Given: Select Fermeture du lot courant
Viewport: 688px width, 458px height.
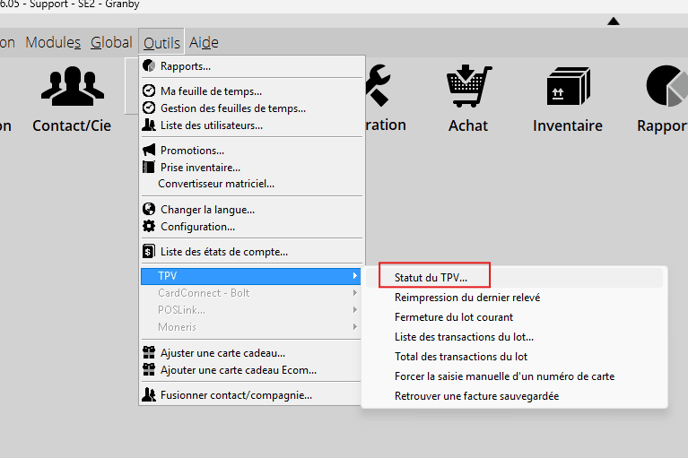Looking at the screenshot, I should click(x=453, y=317).
